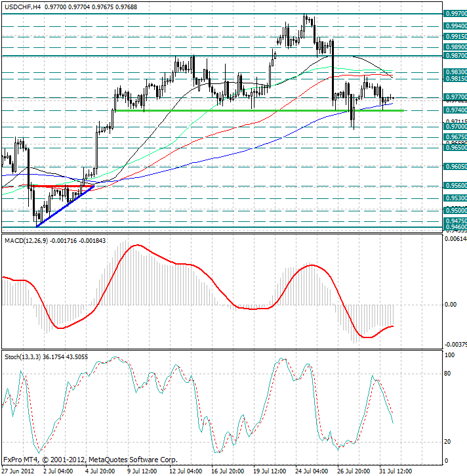
Task: Click the 0.9675 price level label
Action: [x=455, y=137]
